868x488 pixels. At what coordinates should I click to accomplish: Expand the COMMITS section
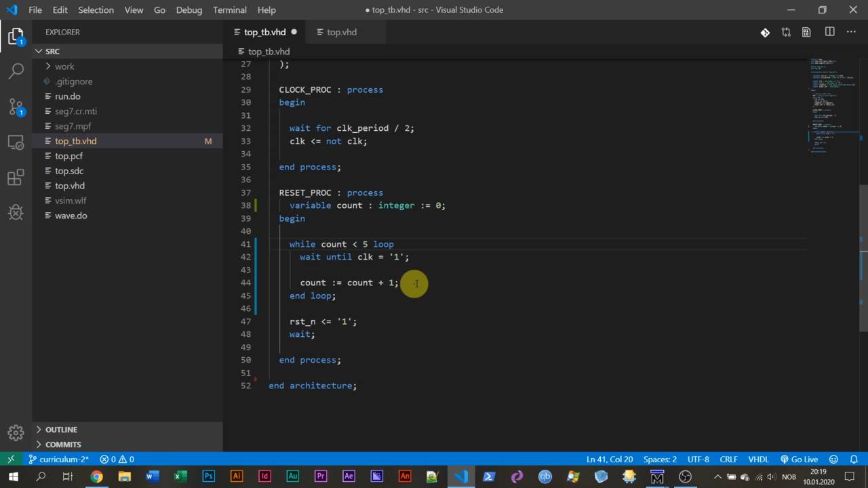[63, 445]
